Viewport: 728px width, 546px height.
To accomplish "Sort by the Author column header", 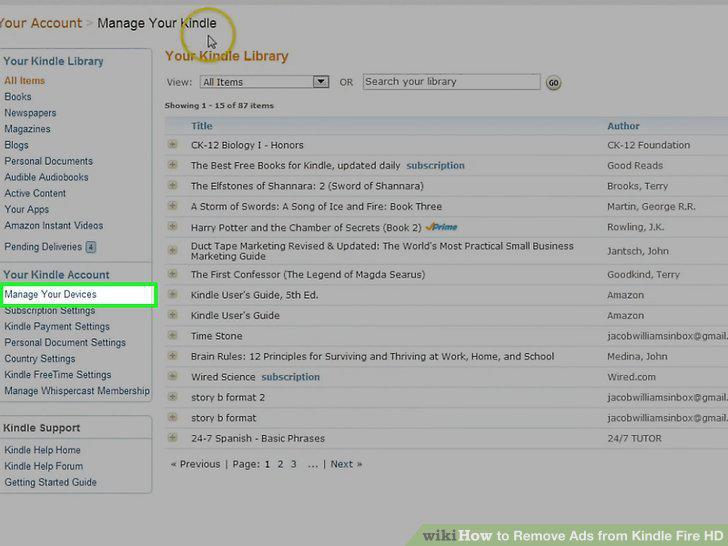I will pos(623,126).
